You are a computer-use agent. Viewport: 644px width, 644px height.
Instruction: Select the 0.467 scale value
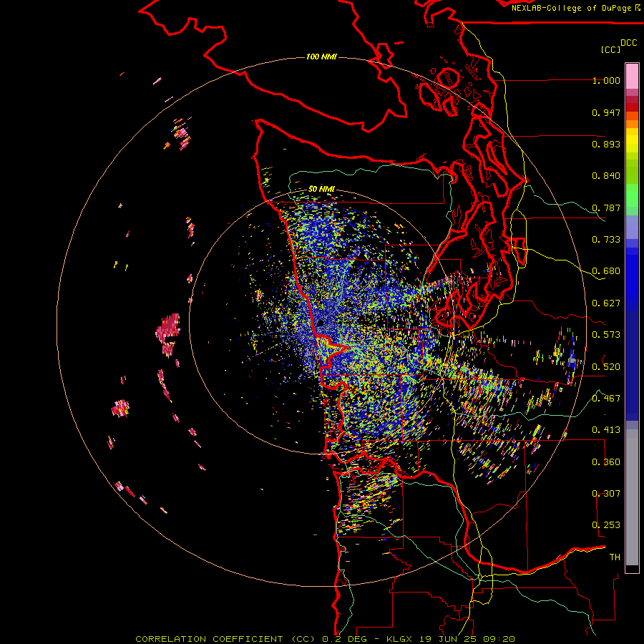[x=606, y=398]
